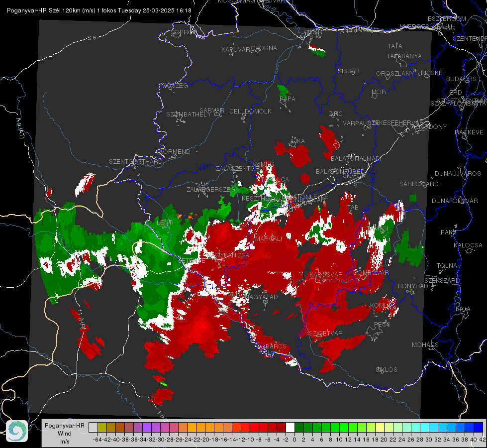The height and width of the screenshot is (448, 487).
Task: Click the TATABANYA city label
Action: click(x=404, y=56)
